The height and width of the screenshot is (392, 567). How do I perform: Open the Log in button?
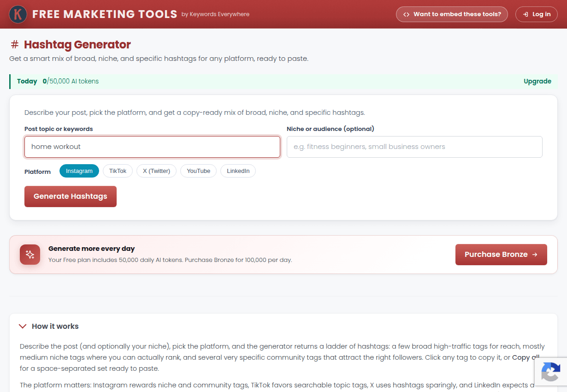click(x=537, y=14)
